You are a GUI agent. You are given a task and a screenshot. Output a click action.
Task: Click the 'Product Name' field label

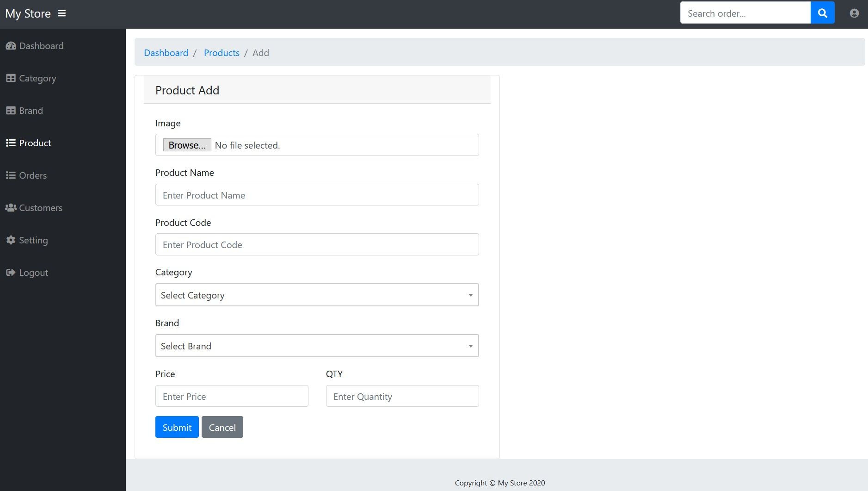(x=185, y=173)
